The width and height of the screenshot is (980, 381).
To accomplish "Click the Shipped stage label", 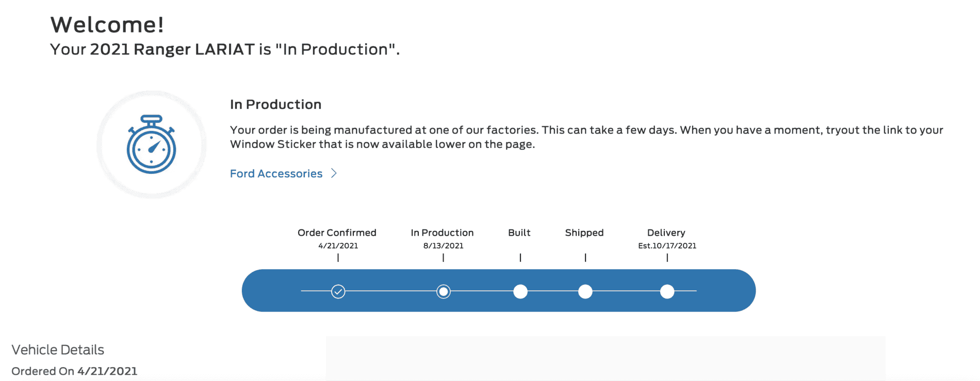I will [584, 233].
